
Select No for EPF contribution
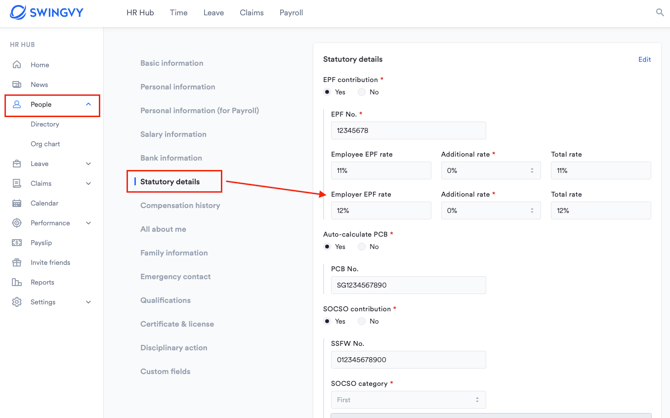pyautogui.click(x=362, y=92)
